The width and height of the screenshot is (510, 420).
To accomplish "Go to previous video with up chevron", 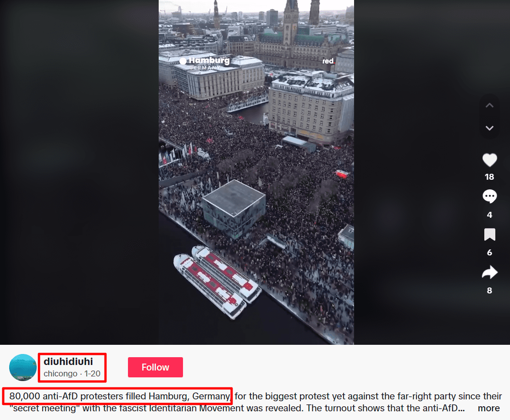I will pyautogui.click(x=489, y=105).
